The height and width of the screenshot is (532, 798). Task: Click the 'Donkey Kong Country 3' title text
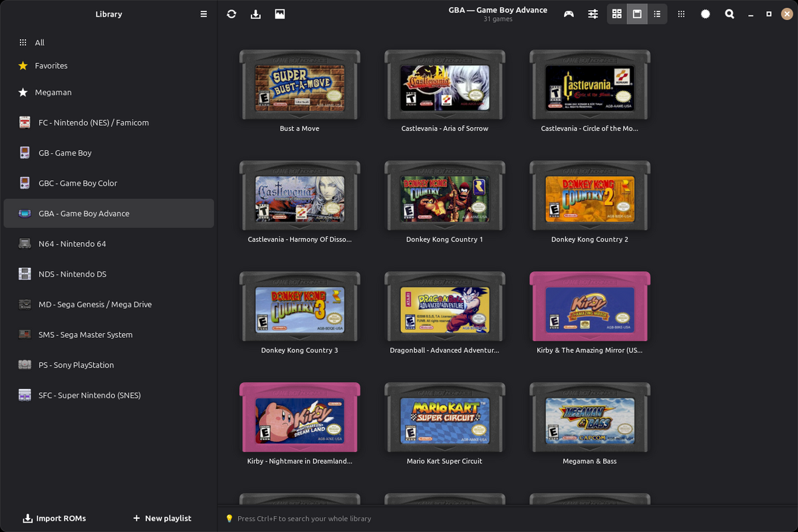click(300, 350)
